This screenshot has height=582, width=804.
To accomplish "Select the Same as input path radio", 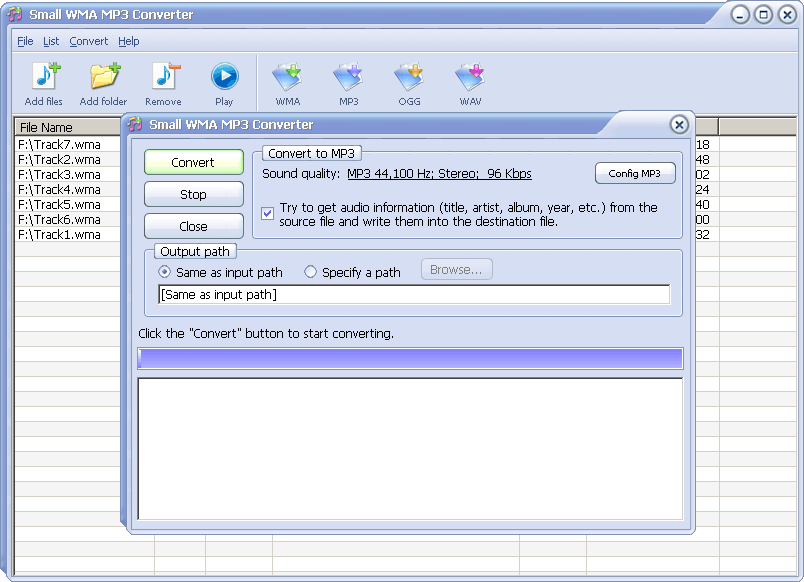I will click(x=164, y=272).
